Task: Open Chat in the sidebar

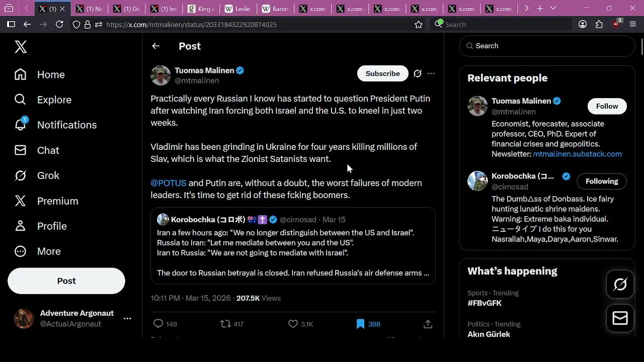Action: click(37, 150)
